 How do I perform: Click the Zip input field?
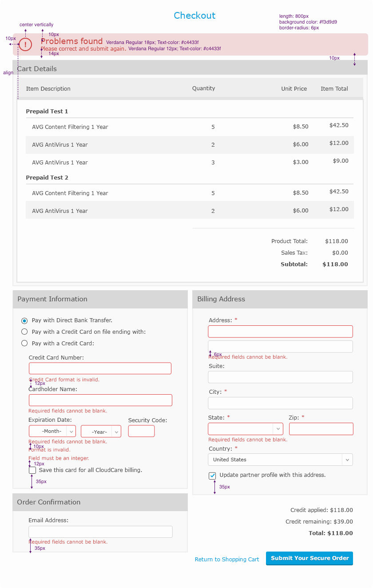pos(321,429)
